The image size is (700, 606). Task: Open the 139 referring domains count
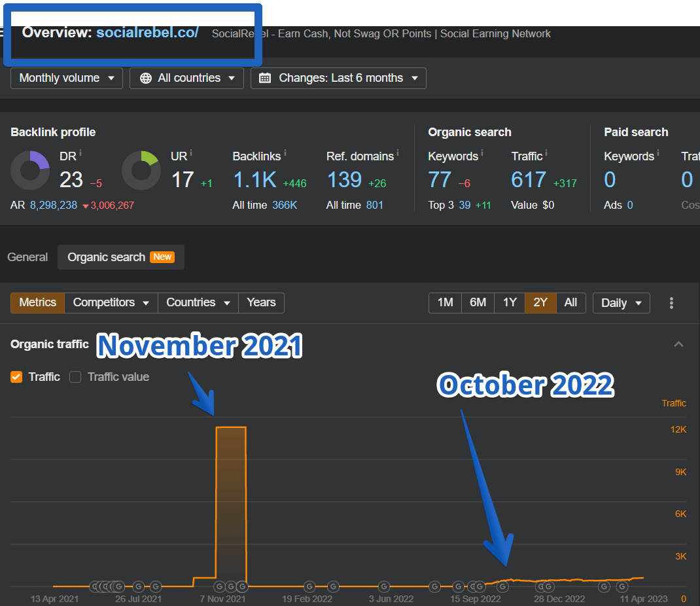[x=344, y=180]
